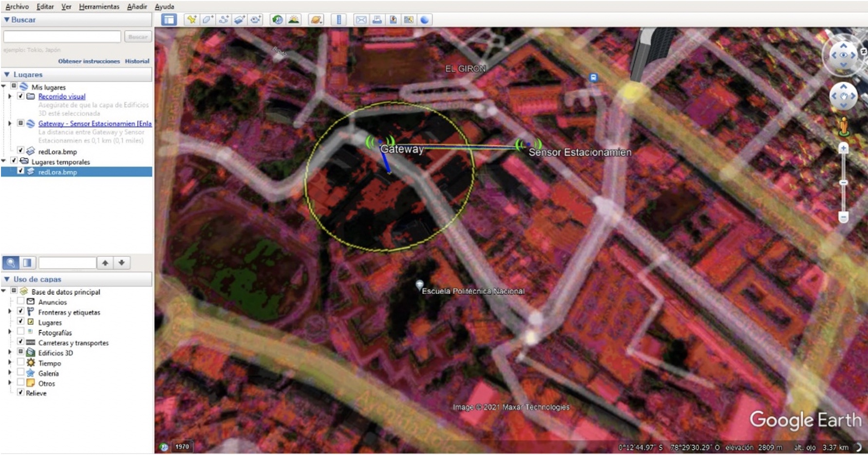The width and height of the screenshot is (868, 455).
Task: Uncheck the Relieve layer checkbox
Action: [20, 392]
